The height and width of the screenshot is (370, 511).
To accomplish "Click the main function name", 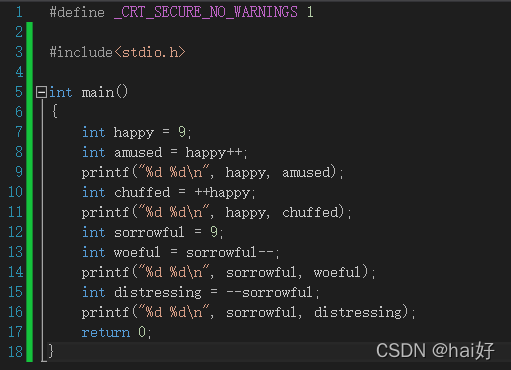I will pos(98,92).
